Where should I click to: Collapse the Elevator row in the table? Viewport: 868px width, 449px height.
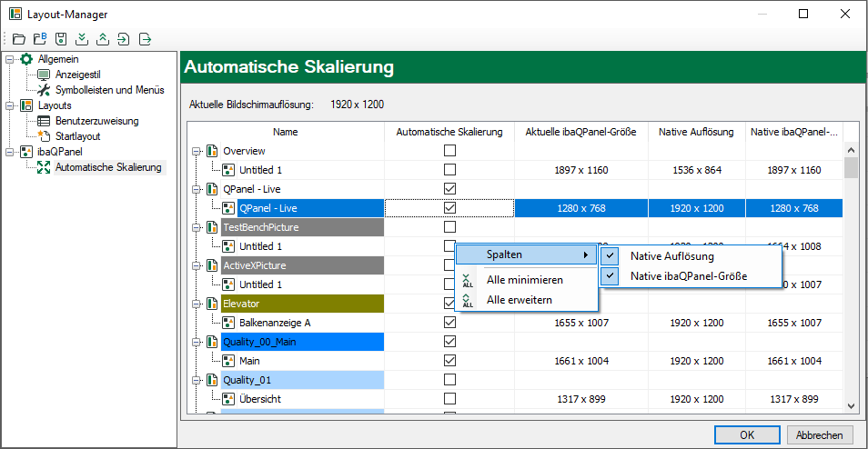coord(196,304)
